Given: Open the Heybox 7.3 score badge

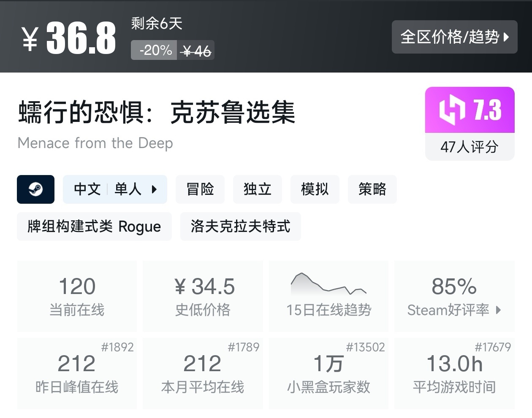Looking at the screenshot, I should tap(470, 111).
